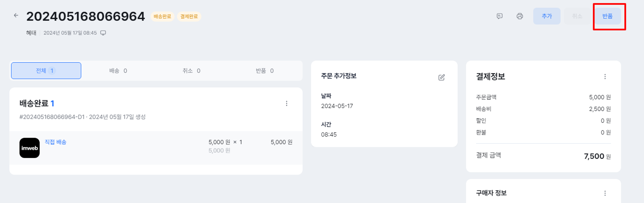Screen dimensions: 644x203
Task: Click the 배송완료 status badge
Action: pyautogui.click(x=162, y=16)
